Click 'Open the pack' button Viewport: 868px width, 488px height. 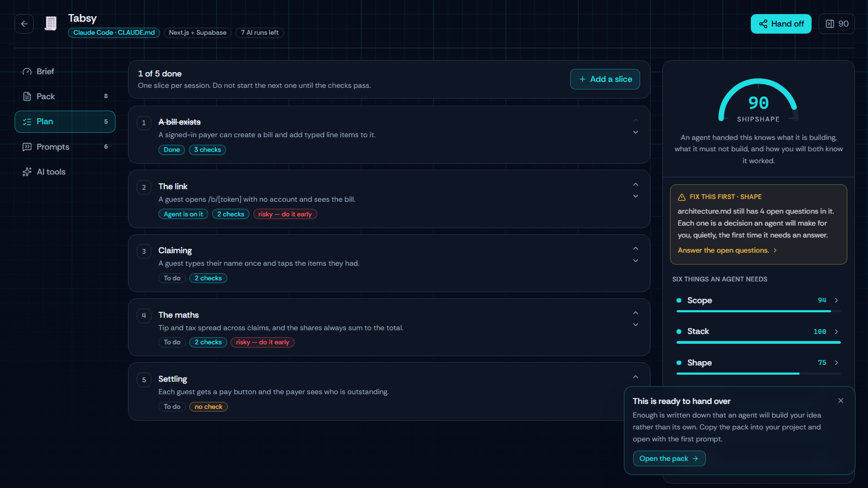669,459
